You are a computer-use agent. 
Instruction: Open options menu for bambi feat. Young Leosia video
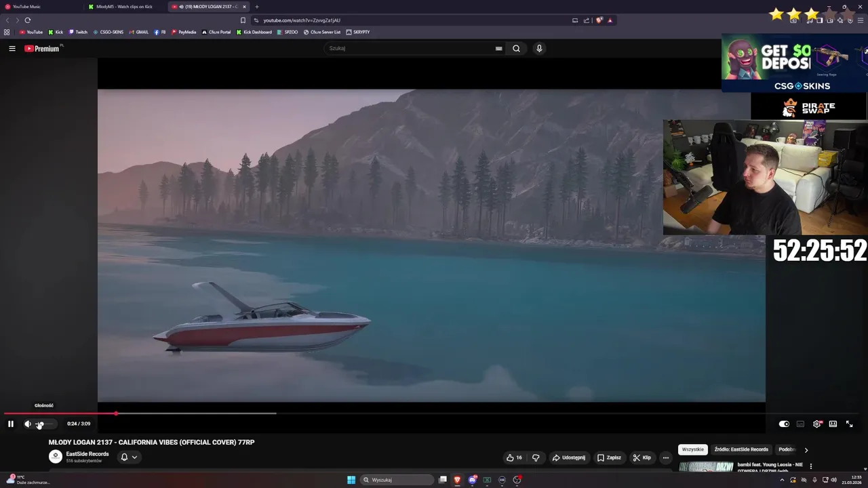(810, 466)
